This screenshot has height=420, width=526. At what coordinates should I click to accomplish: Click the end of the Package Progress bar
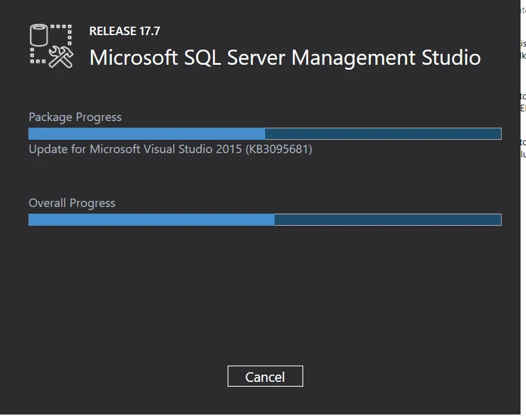coord(499,134)
